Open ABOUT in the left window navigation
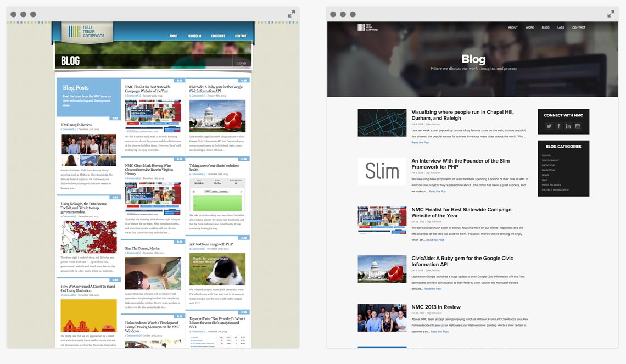The image size is (626, 364). coord(174,36)
